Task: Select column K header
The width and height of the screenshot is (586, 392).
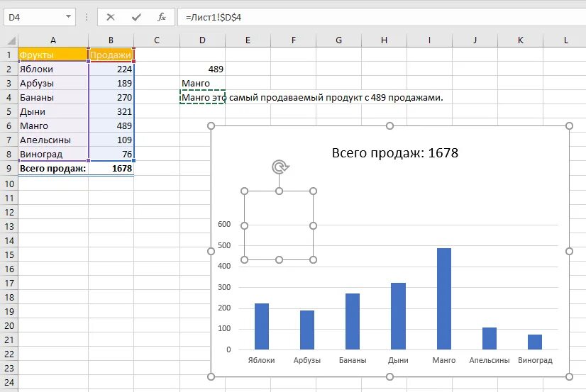Action: (521, 40)
